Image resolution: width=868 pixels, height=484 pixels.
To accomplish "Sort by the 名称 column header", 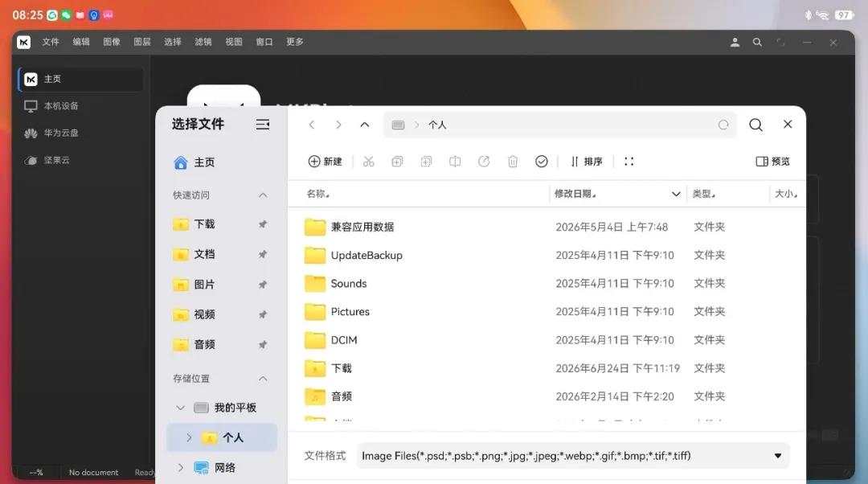I will tap(317, 194).
